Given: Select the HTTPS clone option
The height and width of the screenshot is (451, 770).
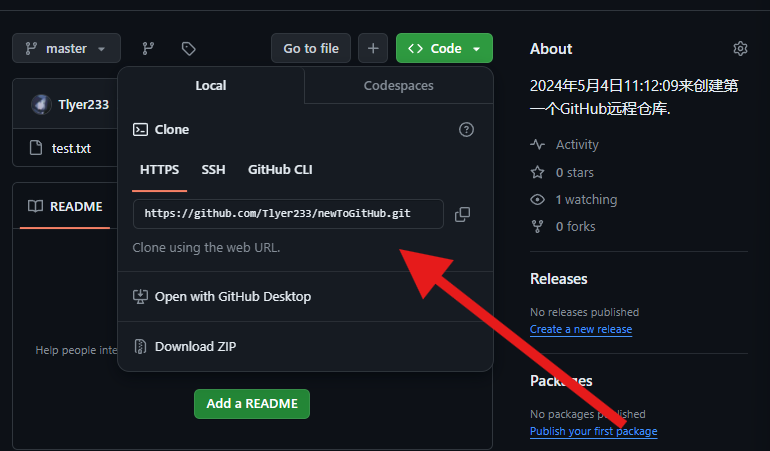Looking at the screenshot, I should tap(159, 170).
